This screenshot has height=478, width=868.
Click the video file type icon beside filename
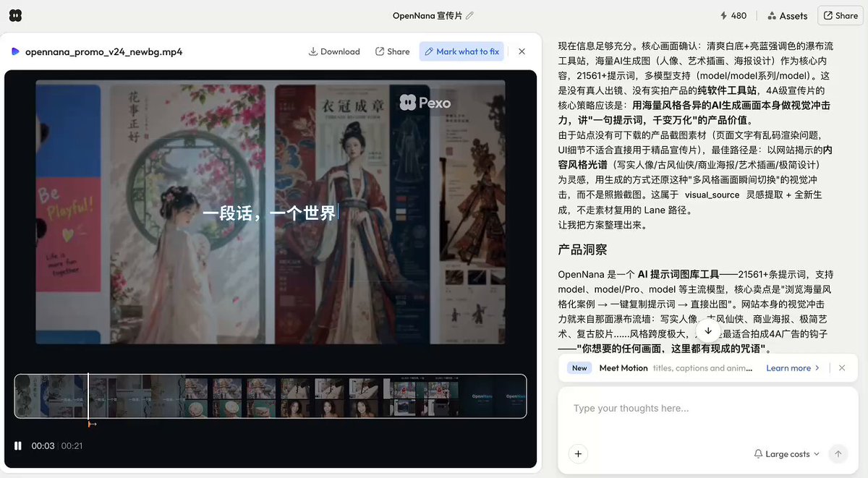click(15, 51)
